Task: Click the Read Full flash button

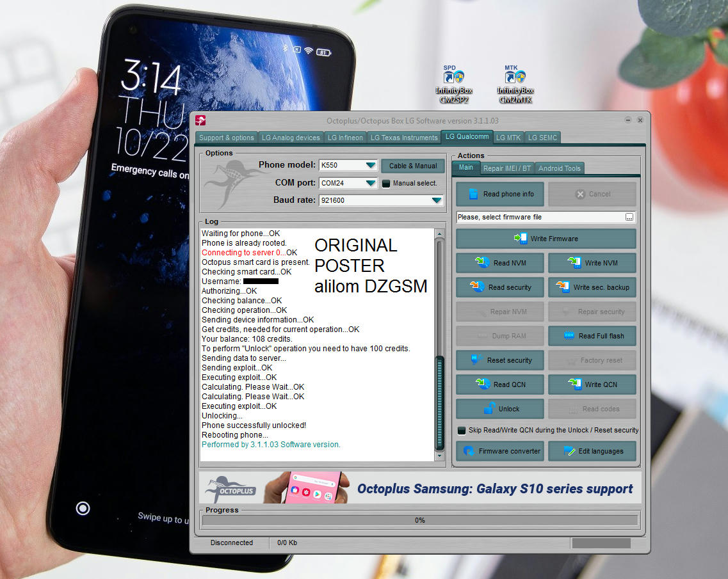Action: click(592, 335)
